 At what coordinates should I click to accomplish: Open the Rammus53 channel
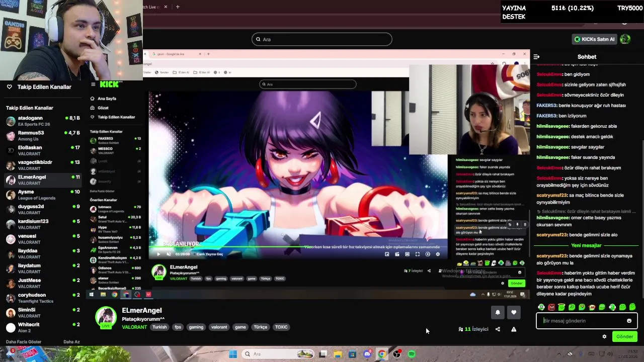tap(43, 136)
